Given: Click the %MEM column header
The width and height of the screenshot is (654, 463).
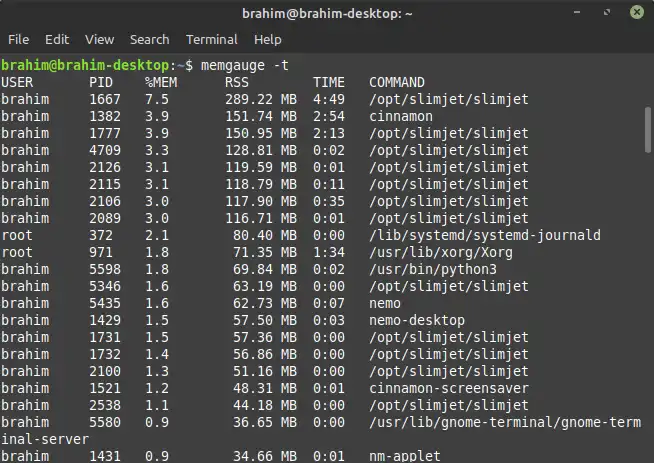Looking at the screenshot, I should pyautogui.click(x=161, y=82).
